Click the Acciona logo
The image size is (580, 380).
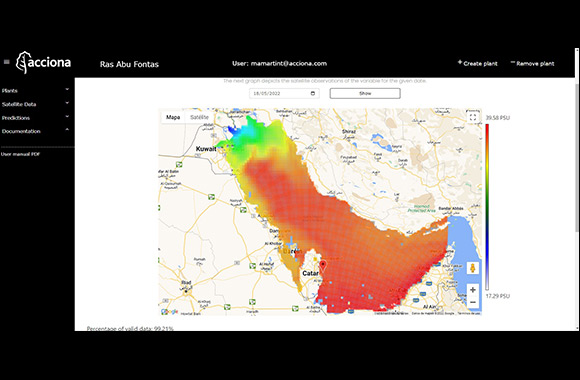(43, 63)
